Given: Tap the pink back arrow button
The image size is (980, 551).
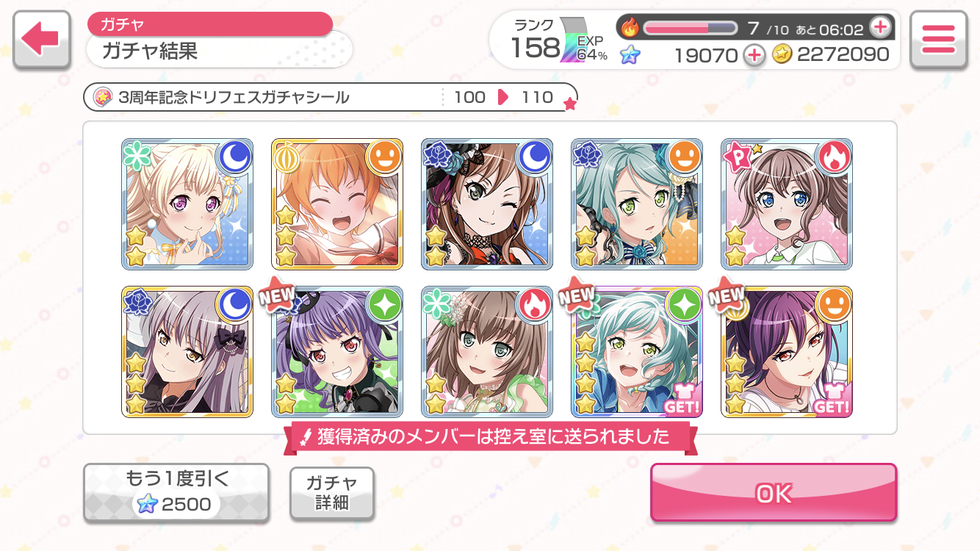Looking at the screenshot, I should [x=41, y=40].
